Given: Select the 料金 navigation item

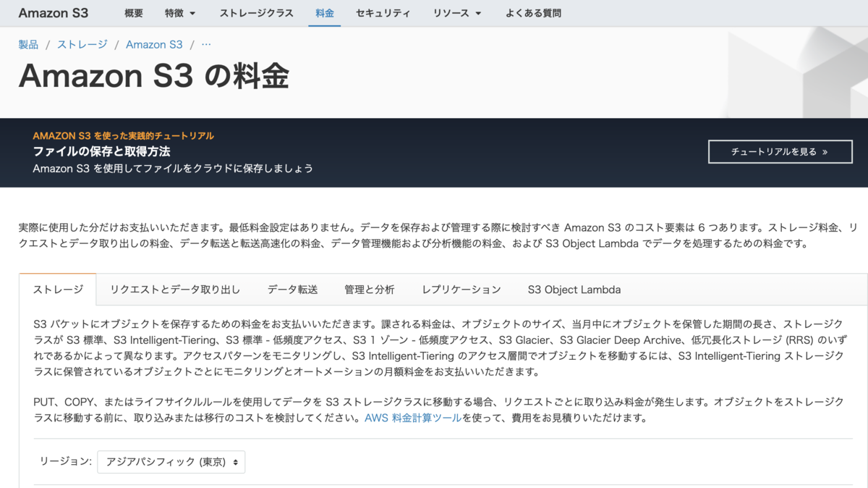Looking at the screenshot, I should tap(325, 13).
